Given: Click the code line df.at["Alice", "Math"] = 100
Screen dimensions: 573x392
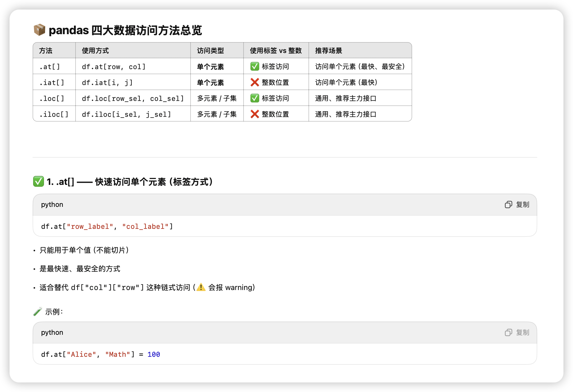Looking at the screenshot, I should click(x=101, y=354).
